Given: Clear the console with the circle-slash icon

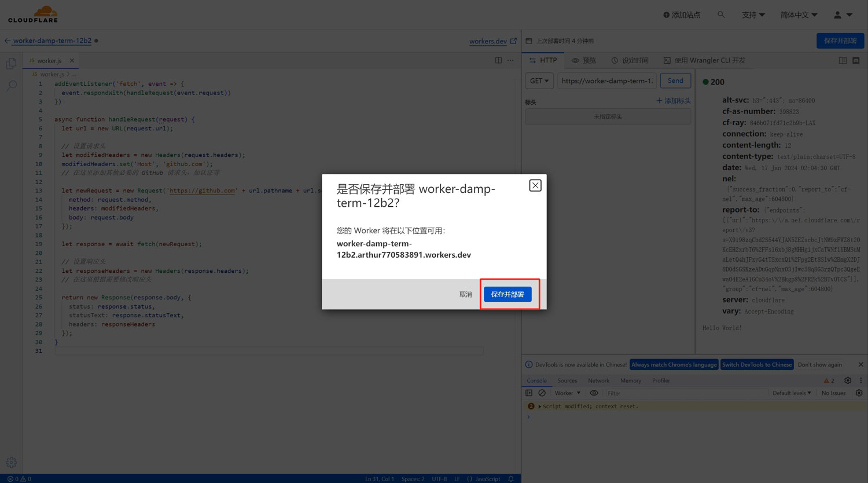Looking at the screenshot, I should tap(542, 393).
